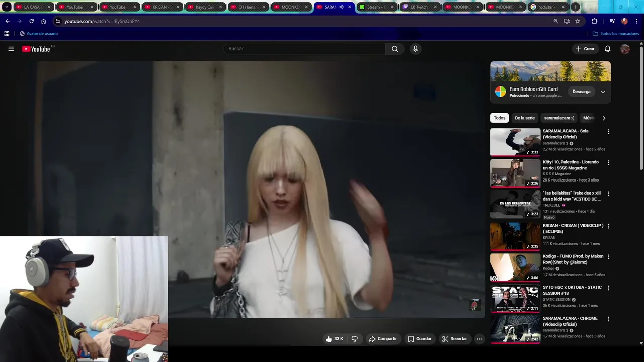Open options for Kitty110, Palestina video

608,163
